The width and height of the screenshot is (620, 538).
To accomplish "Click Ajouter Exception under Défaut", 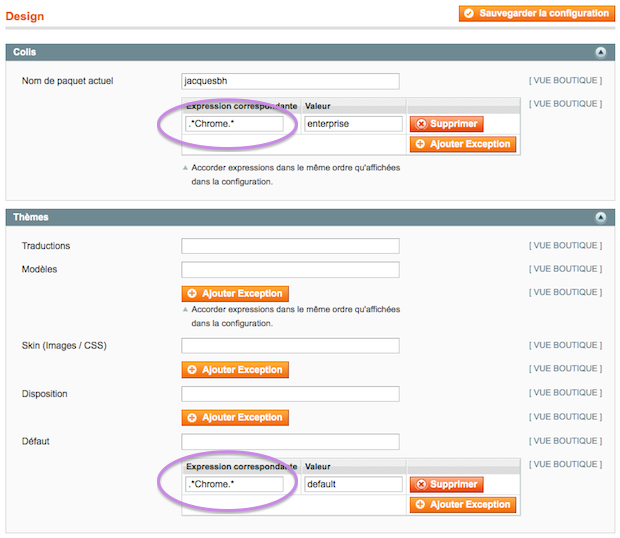I will pyautogui.click(x=462, y=505).
